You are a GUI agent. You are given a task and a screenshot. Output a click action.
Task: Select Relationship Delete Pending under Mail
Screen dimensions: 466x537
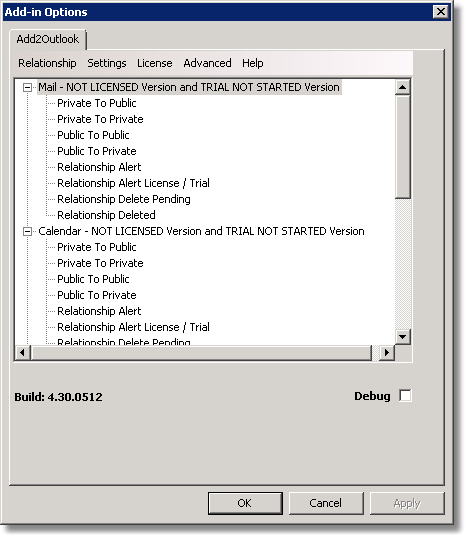point(124,199)
